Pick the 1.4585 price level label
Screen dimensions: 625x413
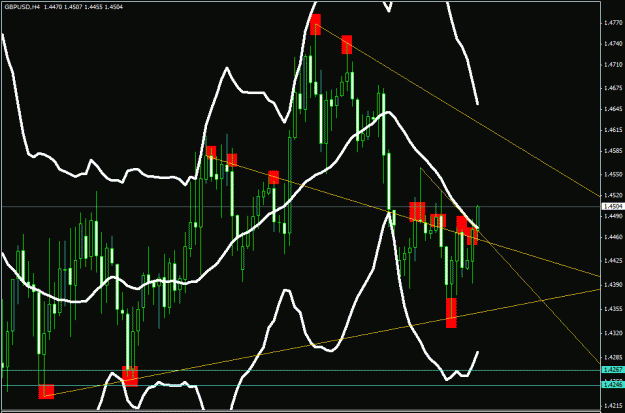pyautogui.click(x=612, y=151)
